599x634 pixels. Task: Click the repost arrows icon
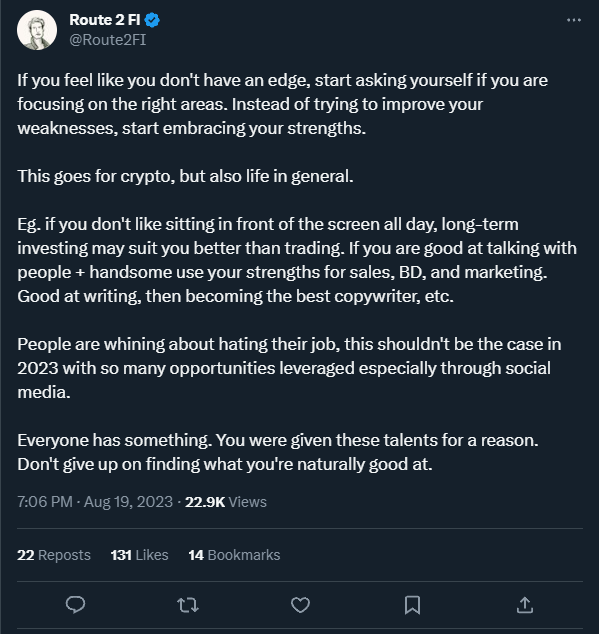click(x=188, y=605)
